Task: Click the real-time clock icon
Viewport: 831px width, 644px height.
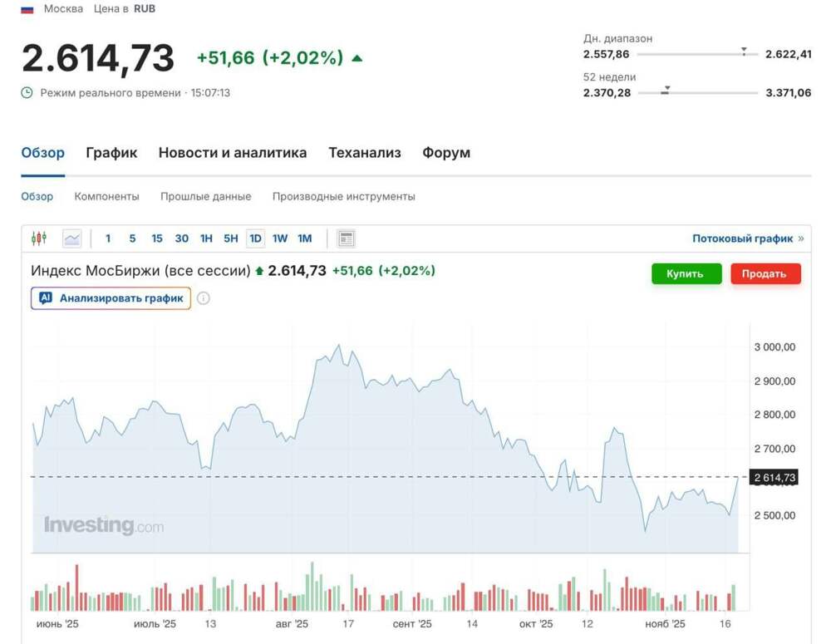Action: click(27, 92)
